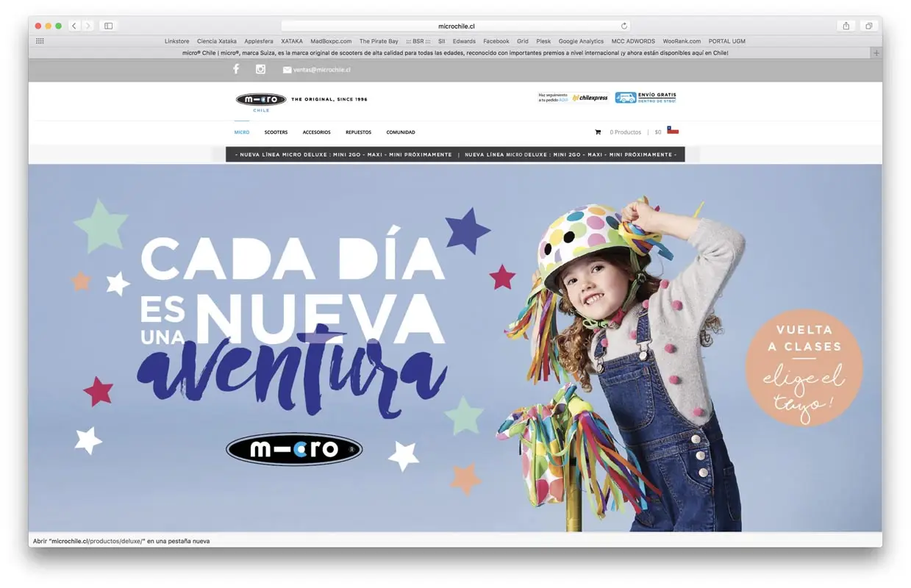This screenshot has width=911, height=588.
Task: Toggle the Safari sidebar button
Action: tap(108, 26)
